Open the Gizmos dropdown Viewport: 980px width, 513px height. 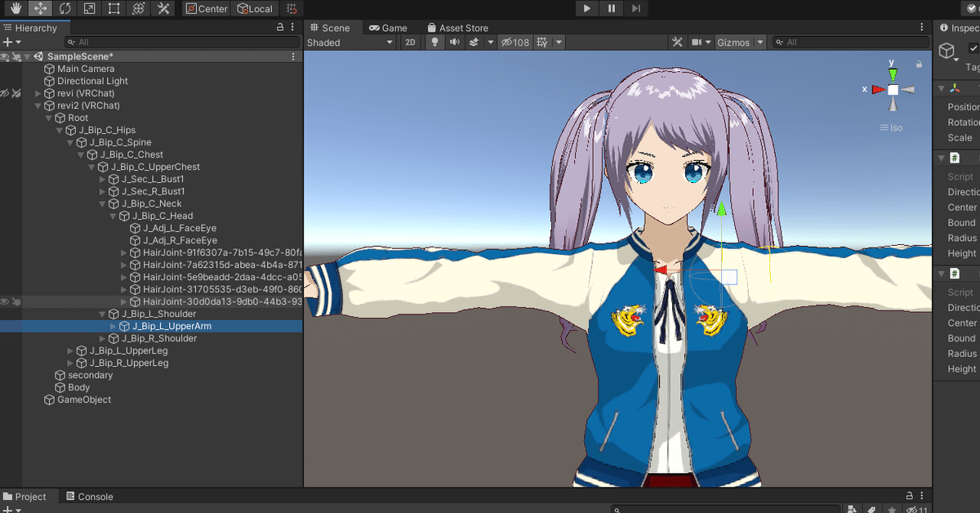(740, 42)
